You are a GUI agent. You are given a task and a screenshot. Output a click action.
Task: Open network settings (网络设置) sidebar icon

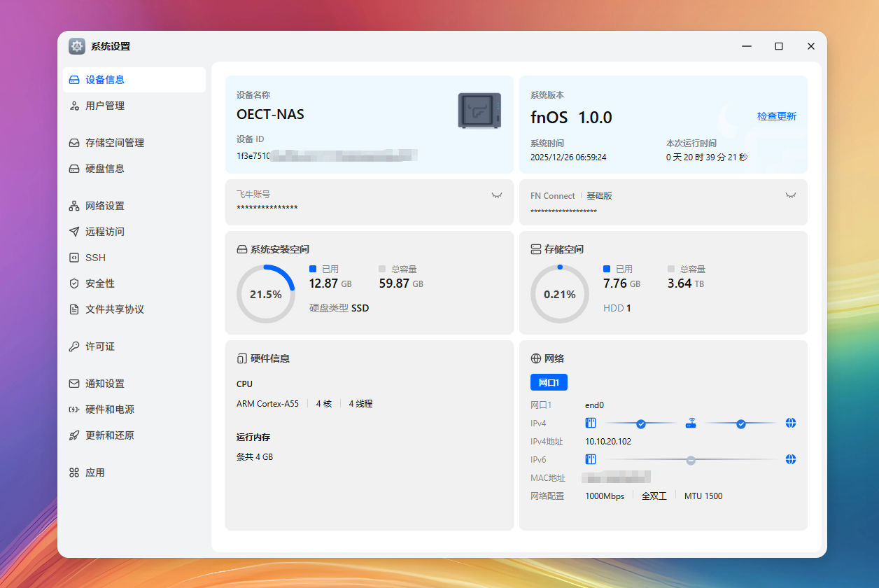74,206
